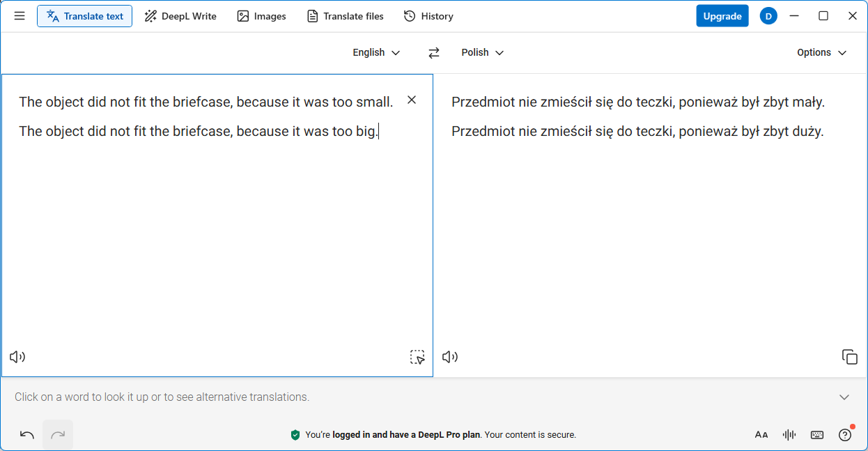Viewport: 868px width, 451px height.
Task: Open the hamburger menu
Action: coord(20,16)
